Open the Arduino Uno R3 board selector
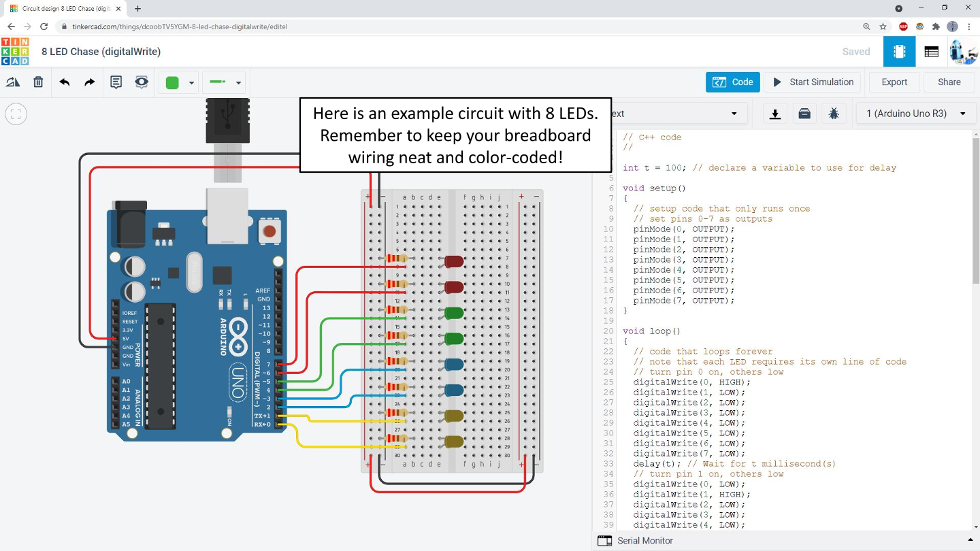 (916, 114)
